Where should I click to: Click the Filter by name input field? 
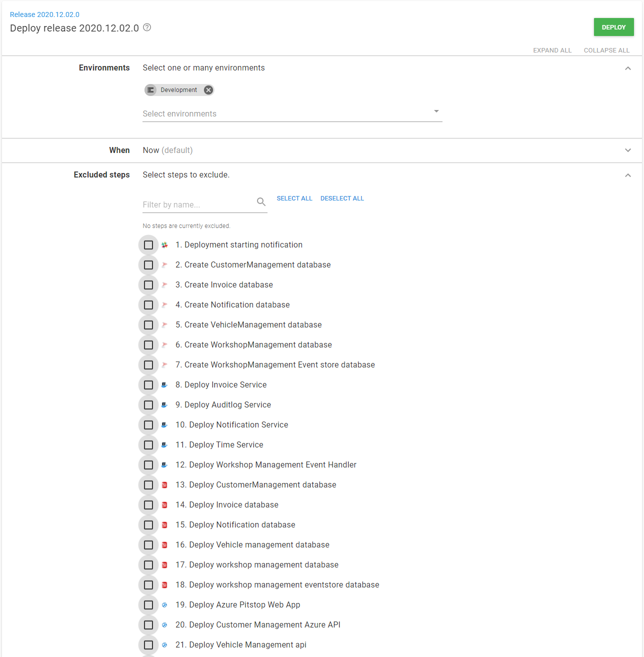click(x=195, y=204)
